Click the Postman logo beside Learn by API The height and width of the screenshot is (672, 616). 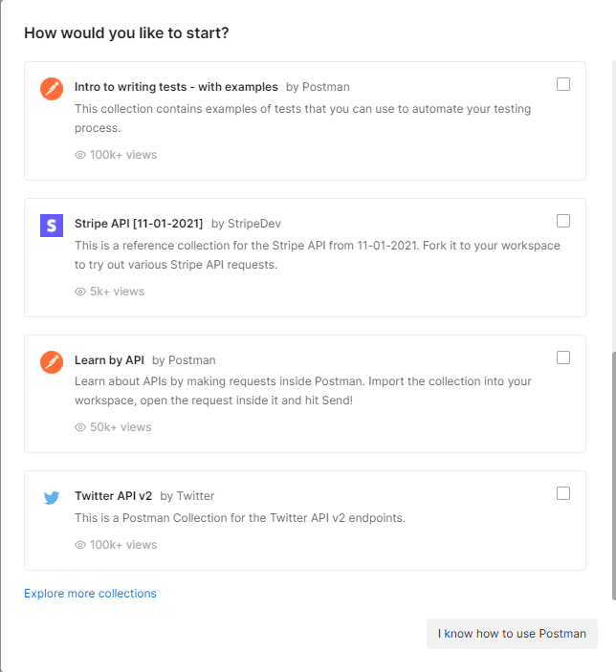click(x=52, y=362)
